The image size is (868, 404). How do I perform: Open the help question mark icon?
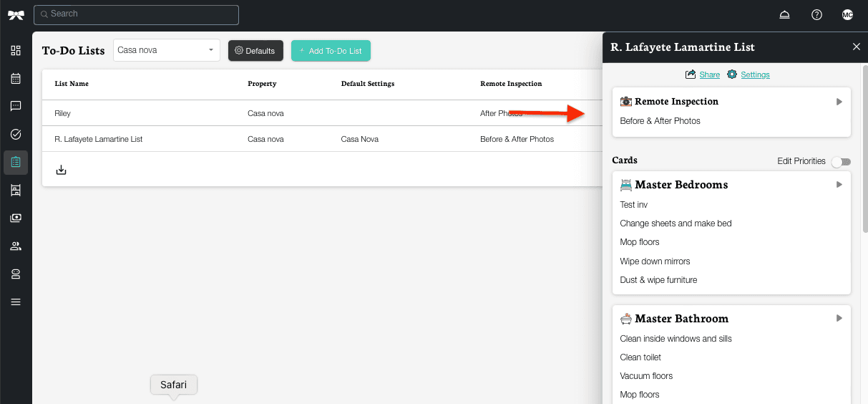816,15
